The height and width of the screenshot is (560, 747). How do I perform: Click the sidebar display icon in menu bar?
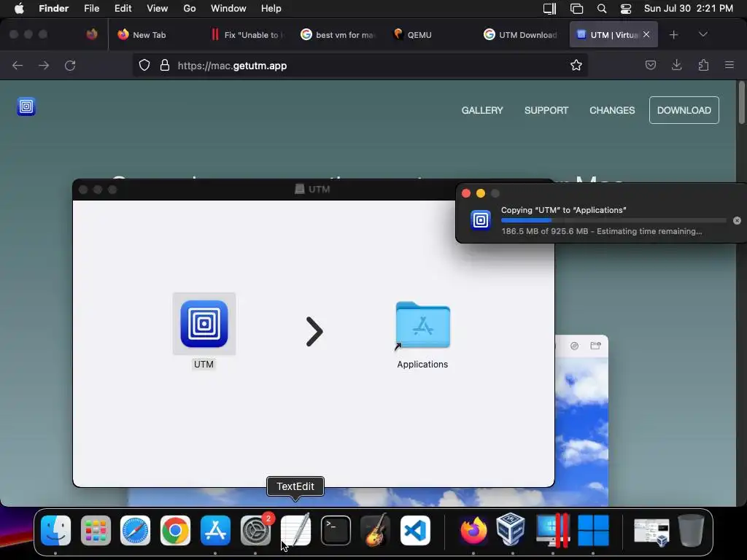[x=550, y=9]
